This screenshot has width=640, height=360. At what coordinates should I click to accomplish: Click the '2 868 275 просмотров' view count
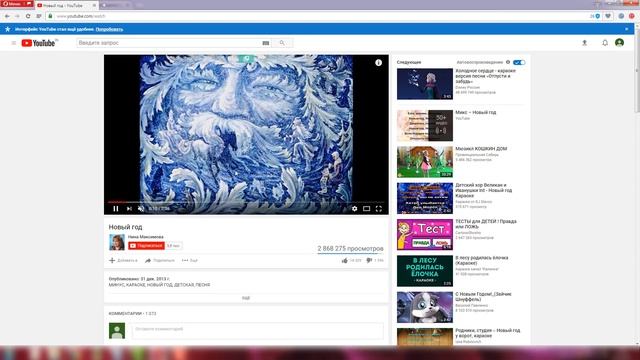pyautogui.click(x=350, y=249)
